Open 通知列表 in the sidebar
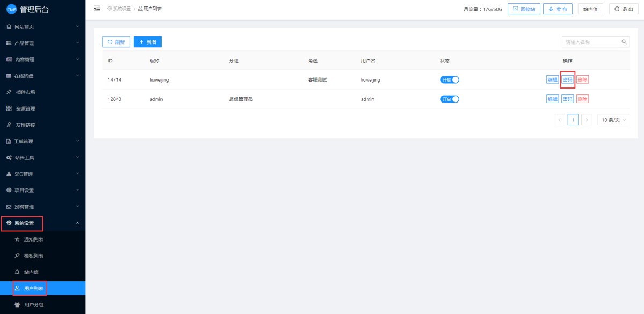 tap(34, 239)
